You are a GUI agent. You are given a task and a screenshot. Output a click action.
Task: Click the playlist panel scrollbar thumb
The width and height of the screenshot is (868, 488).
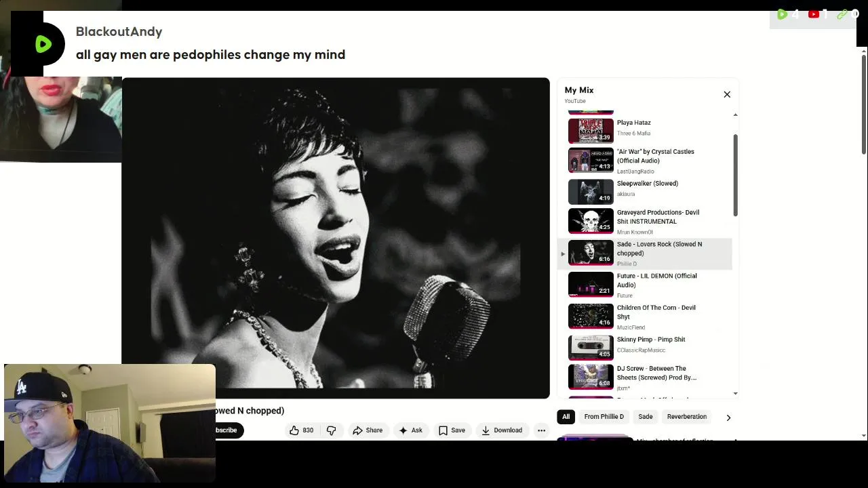(x=735, y=176)
